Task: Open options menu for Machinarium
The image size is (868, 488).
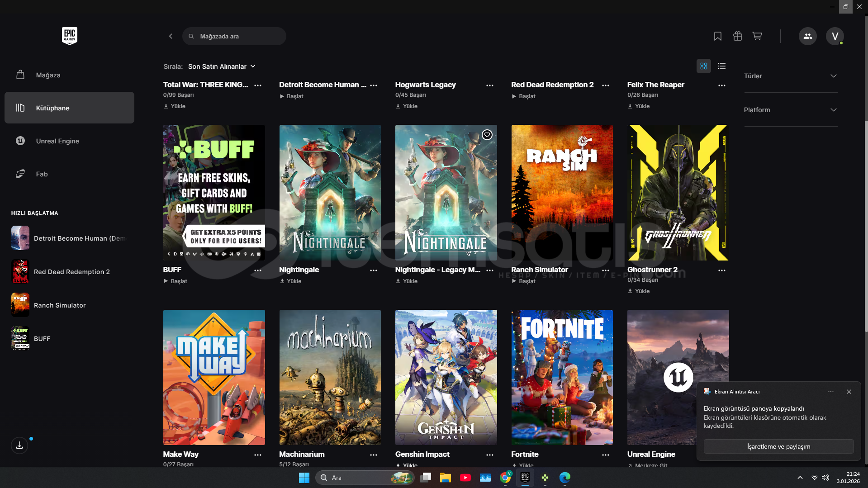Action: coord(374,455)
